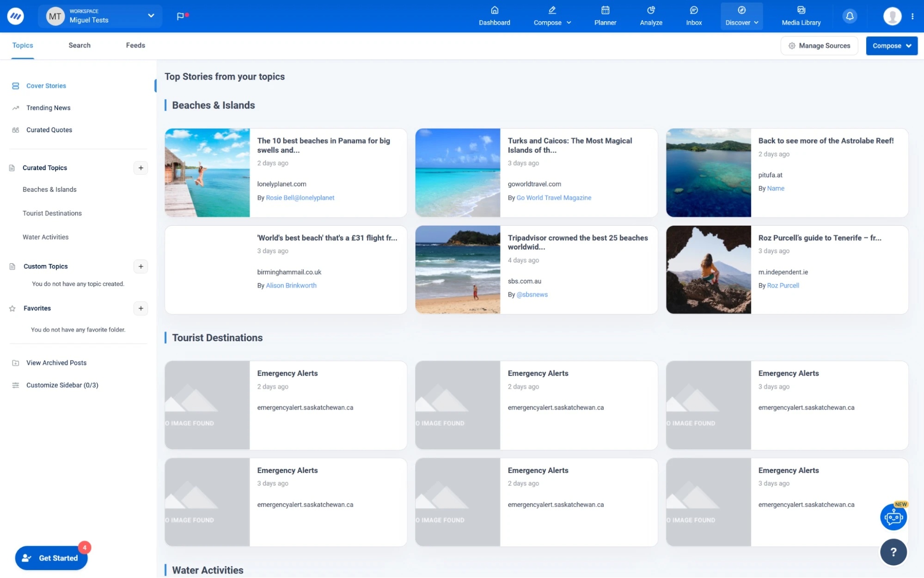The image size is (924, 578).
Task: Open the AI chatbot assistant bubble
Action: click(x=893, y=517)
